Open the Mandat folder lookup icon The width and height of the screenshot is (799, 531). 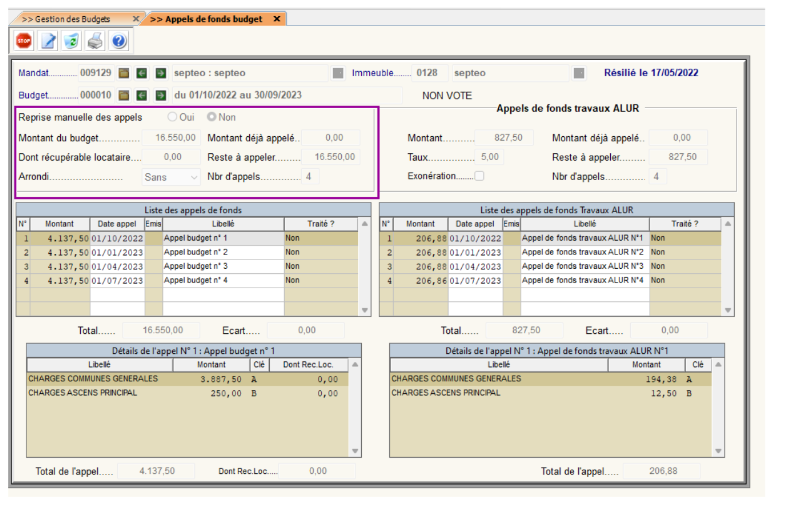(x=124, y=73)
